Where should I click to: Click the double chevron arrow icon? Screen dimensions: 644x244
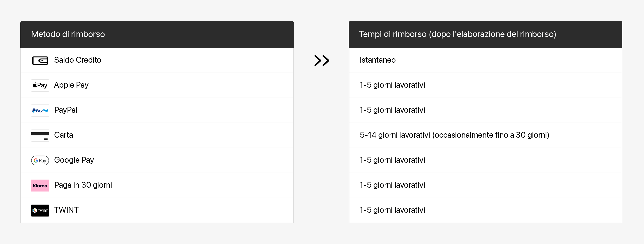321,60
